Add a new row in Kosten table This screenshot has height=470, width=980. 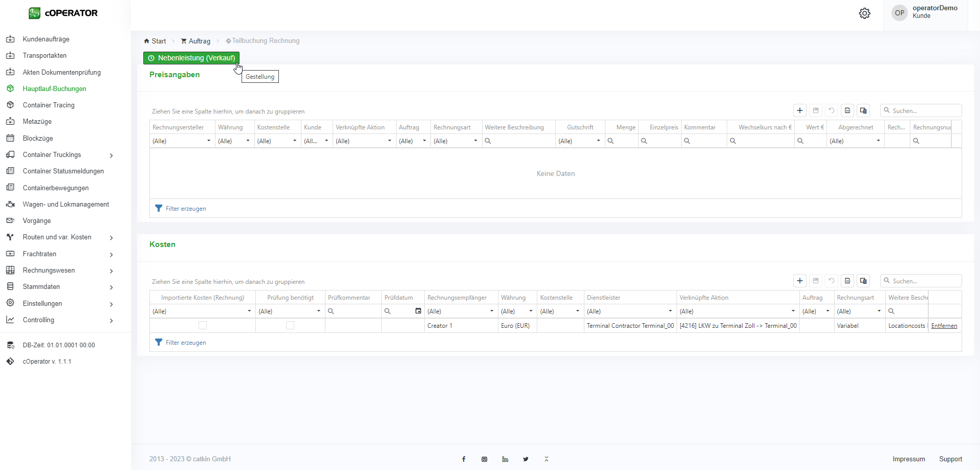[x=800, y=281]
